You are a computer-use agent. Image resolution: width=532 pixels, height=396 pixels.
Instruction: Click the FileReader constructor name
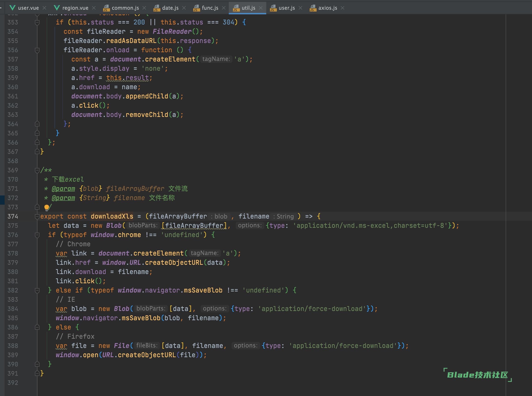(x=172, y=32)
